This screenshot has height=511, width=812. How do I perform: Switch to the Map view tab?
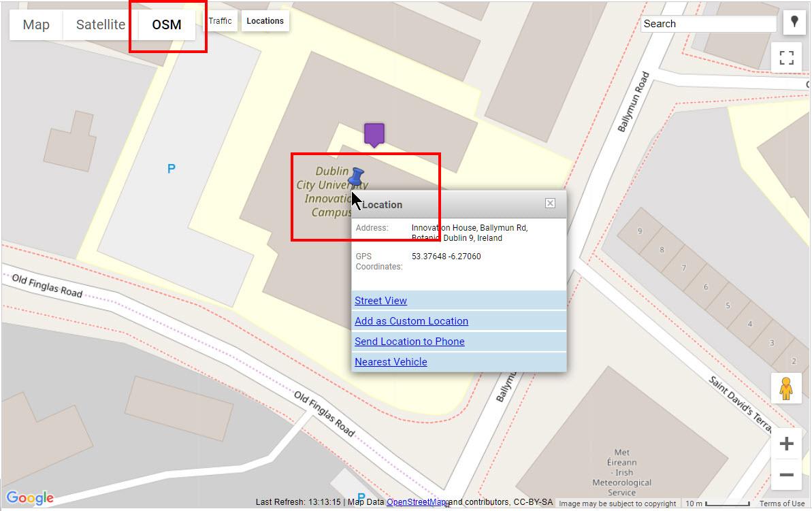36,24
